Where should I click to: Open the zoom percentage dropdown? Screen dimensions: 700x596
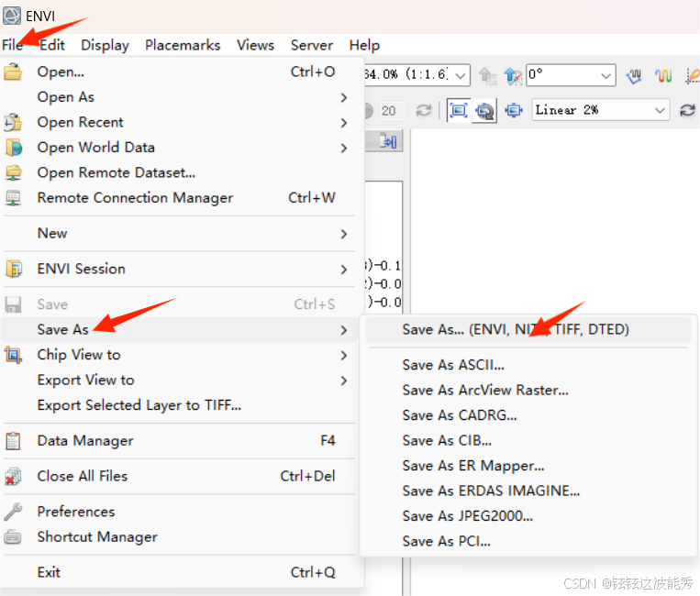(x=461, y=75)
